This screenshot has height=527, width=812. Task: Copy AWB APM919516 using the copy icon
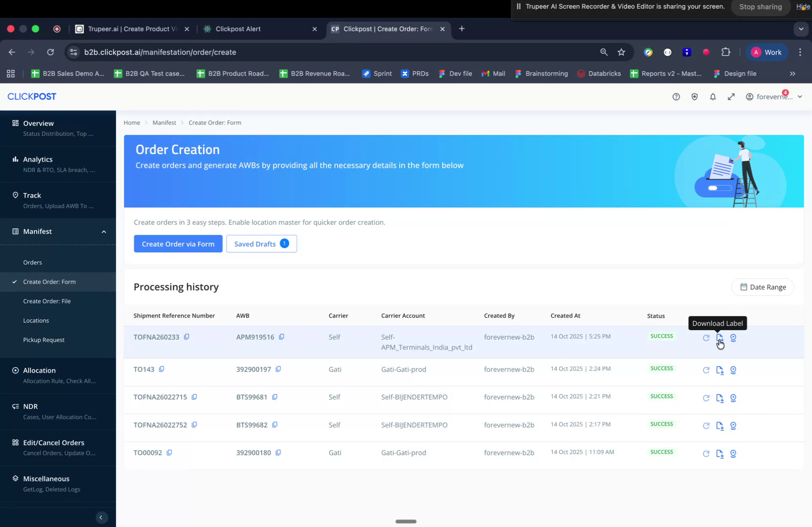pyautogui.click(x=281, y=337)
